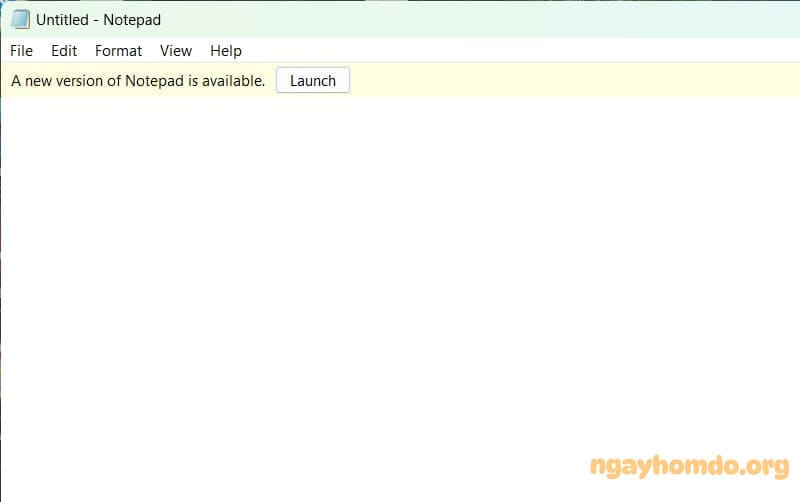The width and height of the screenshot is (800, 502).
Task: Click the Notepad icon in title bar
Action: (x=20, y=20)
